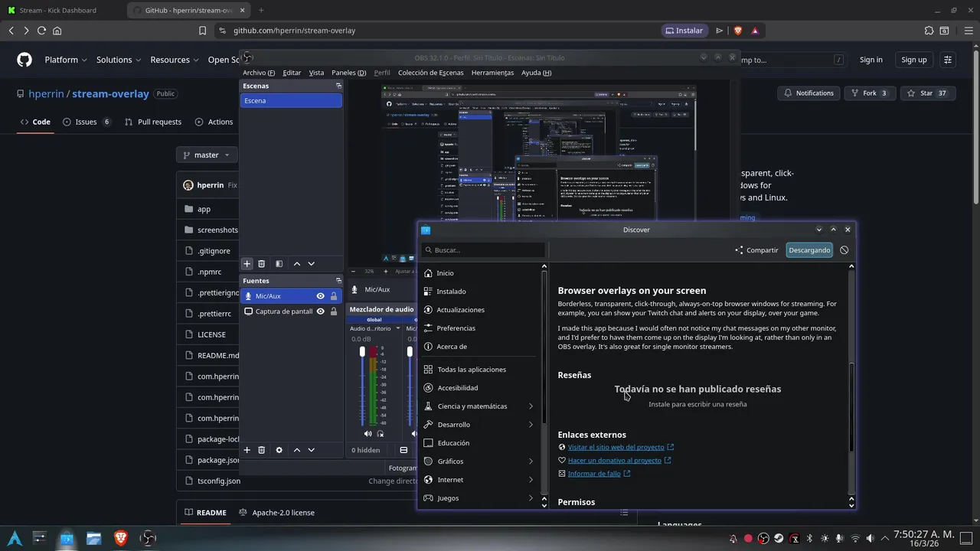Undock the Fuentes panel

(x=338, y=280)
